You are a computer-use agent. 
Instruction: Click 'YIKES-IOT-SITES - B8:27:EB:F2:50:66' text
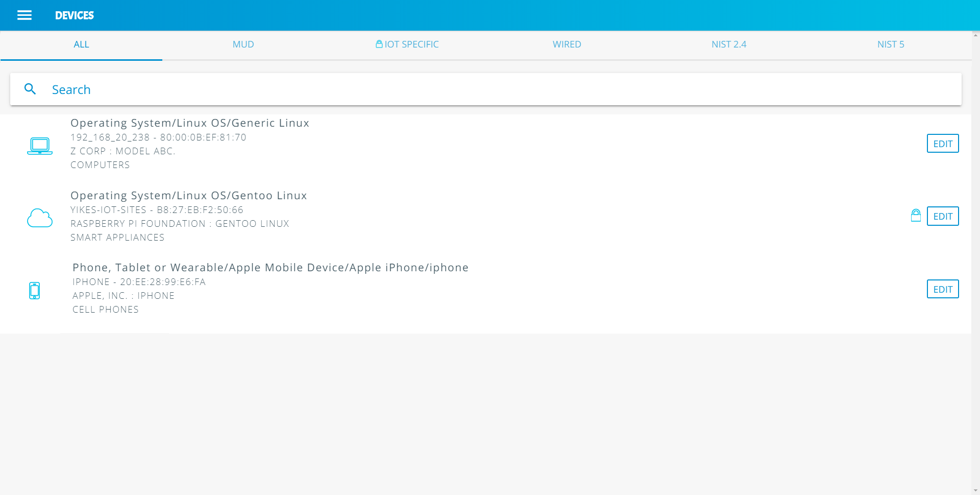pos(157,210)
